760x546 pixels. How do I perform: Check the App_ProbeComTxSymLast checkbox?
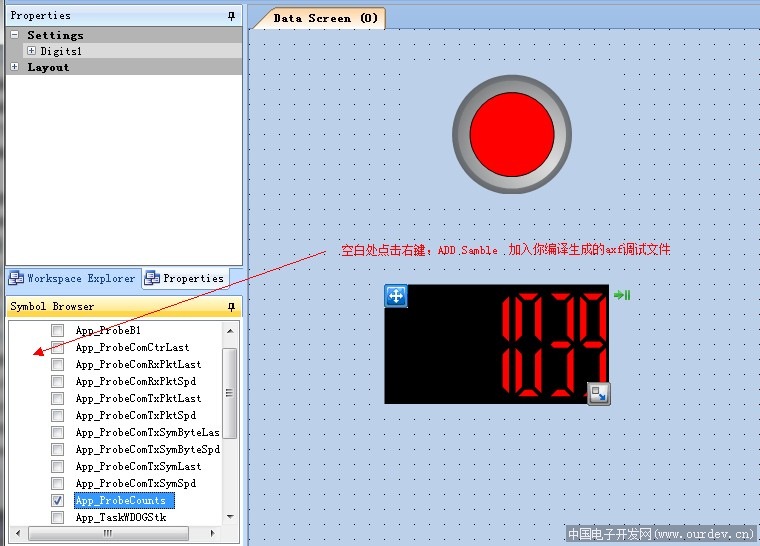(57, 466)
